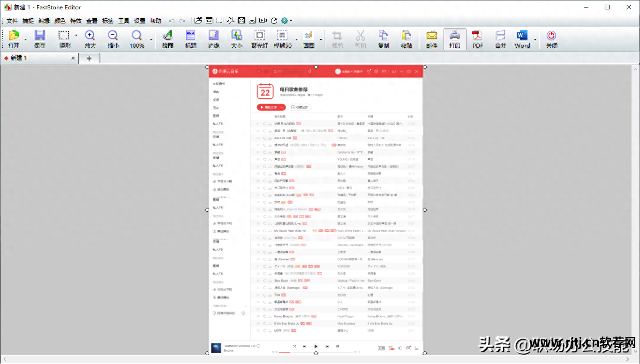The image size is (640, 364).
Task: Open the 特效 menu
Action: tap(75, 21)
